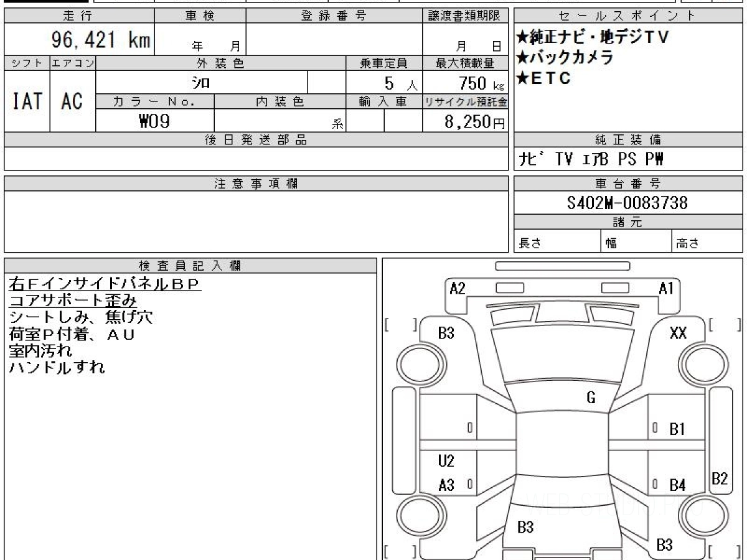Click the B4 mark on right rear door
The width and height of the screenshot is (747, 560).
click(x=677, y=485)
